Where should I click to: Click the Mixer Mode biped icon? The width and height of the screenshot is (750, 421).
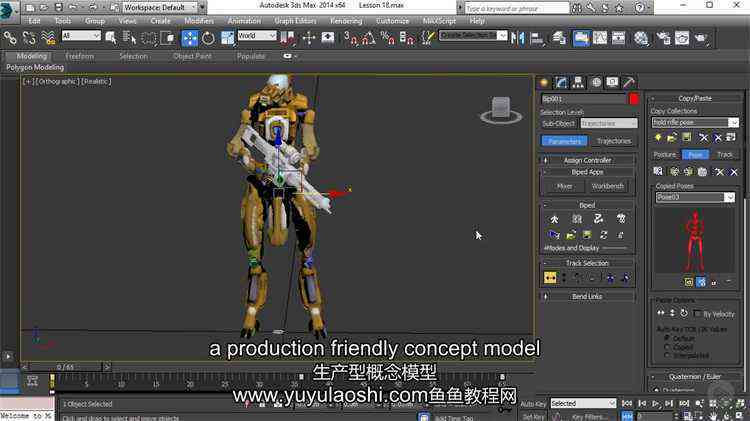pos(621,219)
